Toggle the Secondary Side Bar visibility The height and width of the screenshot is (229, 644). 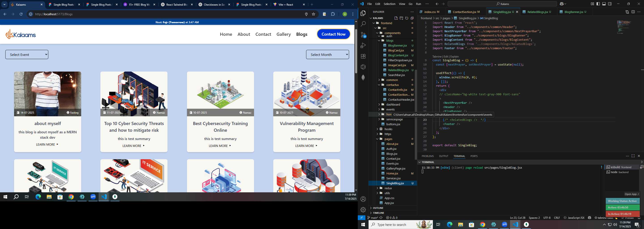(x=610, y=4)
